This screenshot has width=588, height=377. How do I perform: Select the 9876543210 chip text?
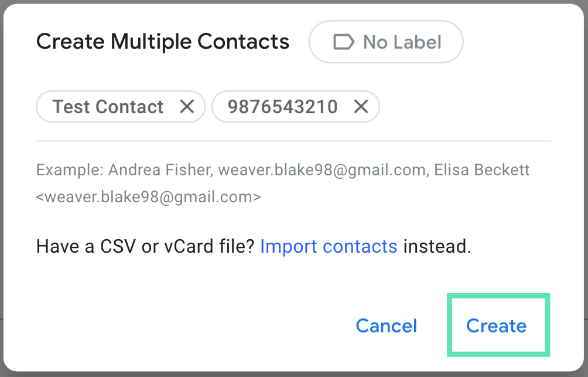click(x=282, y=107)
